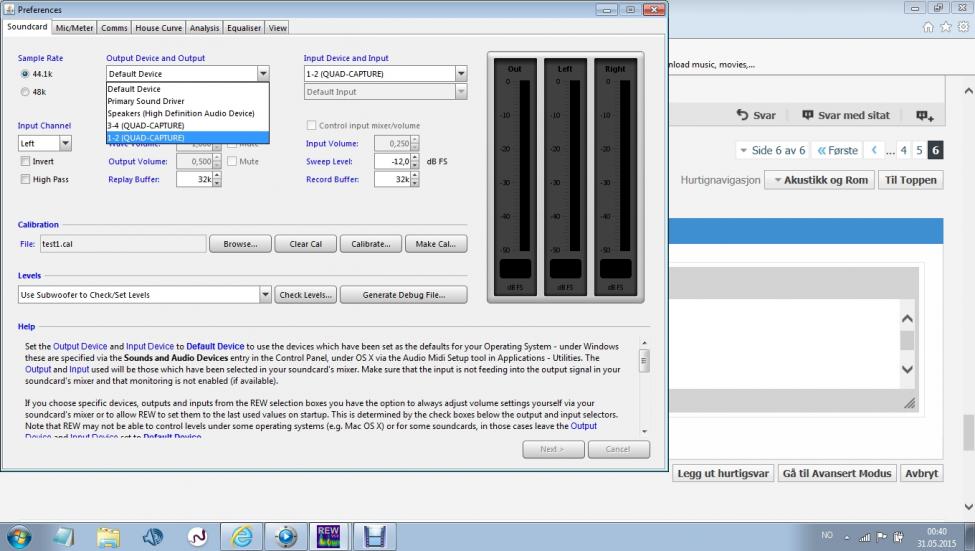Click the browser home icon
The height and width of the screenshot is (551, 975).
[928, 27]
